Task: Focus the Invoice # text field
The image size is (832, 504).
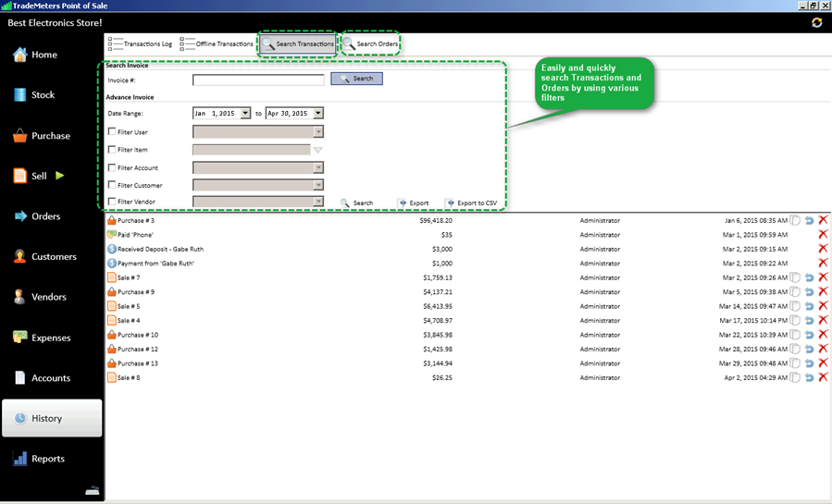Action: point(258,80)
